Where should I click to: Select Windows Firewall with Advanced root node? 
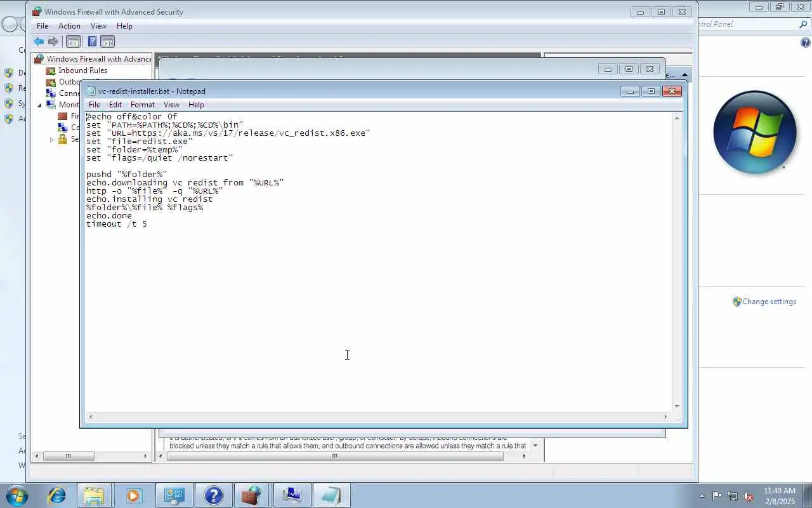(99, 59)
